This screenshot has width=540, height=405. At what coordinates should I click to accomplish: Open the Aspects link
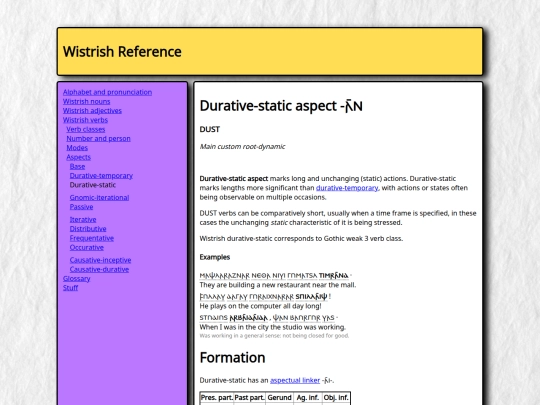point(79,157)
